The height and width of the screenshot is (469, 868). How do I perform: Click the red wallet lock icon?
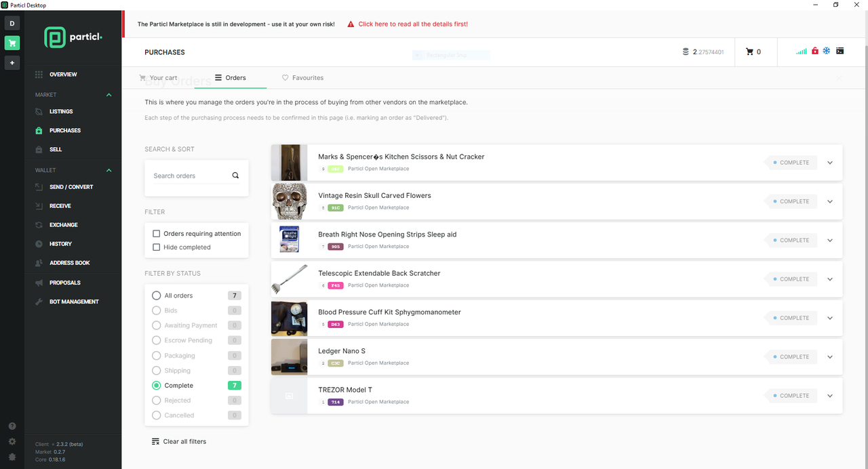coord(815,51)
